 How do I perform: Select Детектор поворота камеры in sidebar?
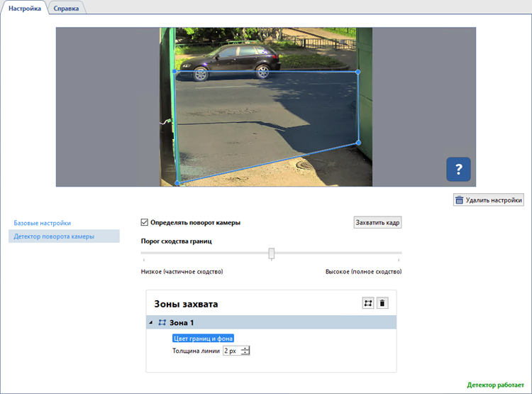click(x=54, y=236)
